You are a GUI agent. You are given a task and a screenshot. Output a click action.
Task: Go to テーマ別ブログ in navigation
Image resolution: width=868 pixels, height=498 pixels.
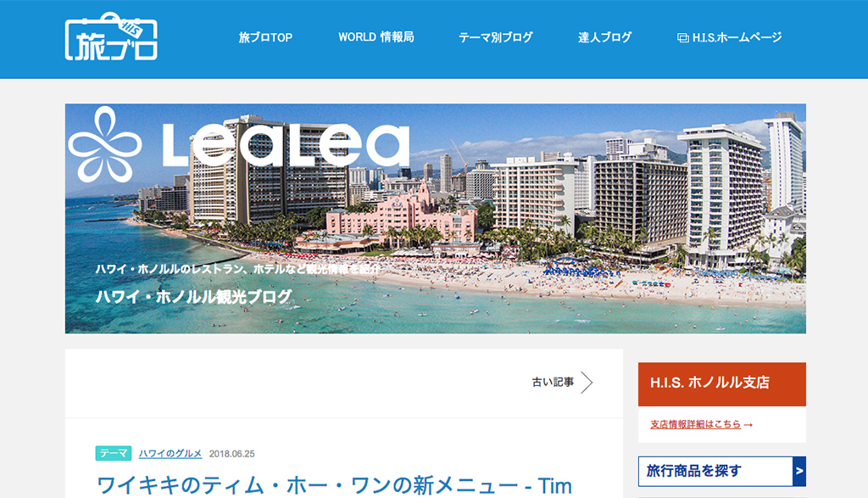point(495,37)
